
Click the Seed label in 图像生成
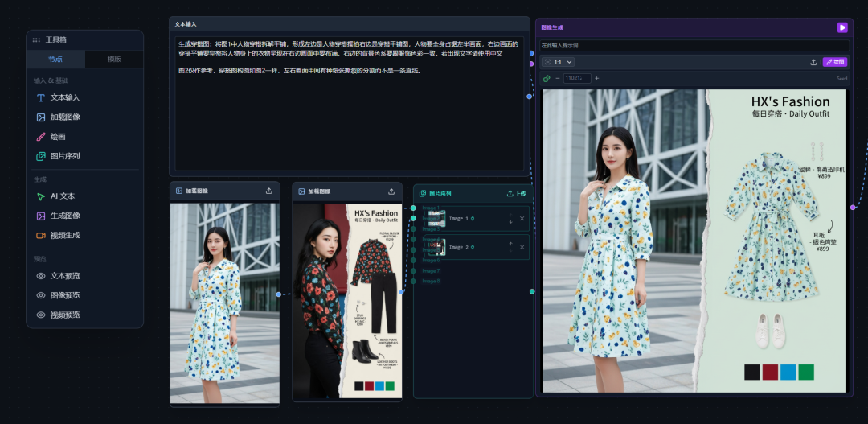pos(841,79)
